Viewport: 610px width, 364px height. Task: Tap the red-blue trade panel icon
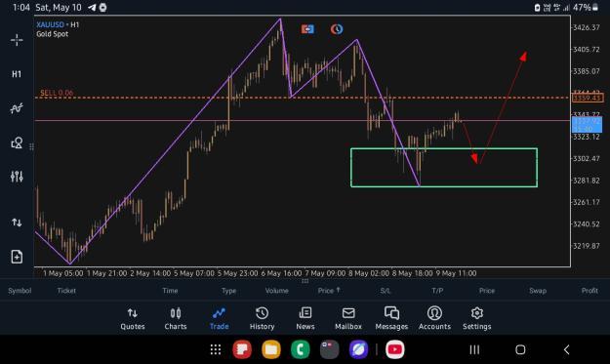[307, 29]
